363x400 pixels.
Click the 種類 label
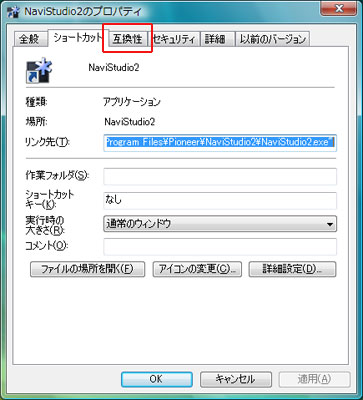pyautogui.click(x=36, y=102)
